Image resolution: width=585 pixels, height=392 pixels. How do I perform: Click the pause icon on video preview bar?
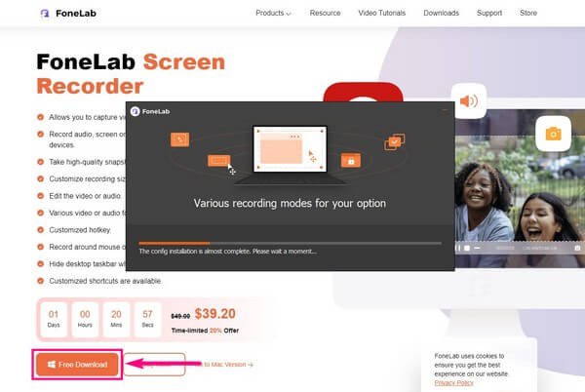point(458,248)
